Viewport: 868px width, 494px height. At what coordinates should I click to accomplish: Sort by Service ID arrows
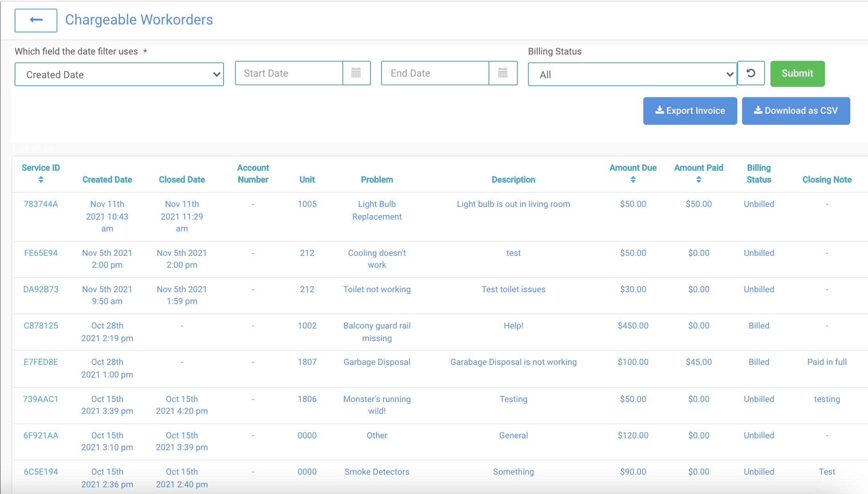(41, 180)
